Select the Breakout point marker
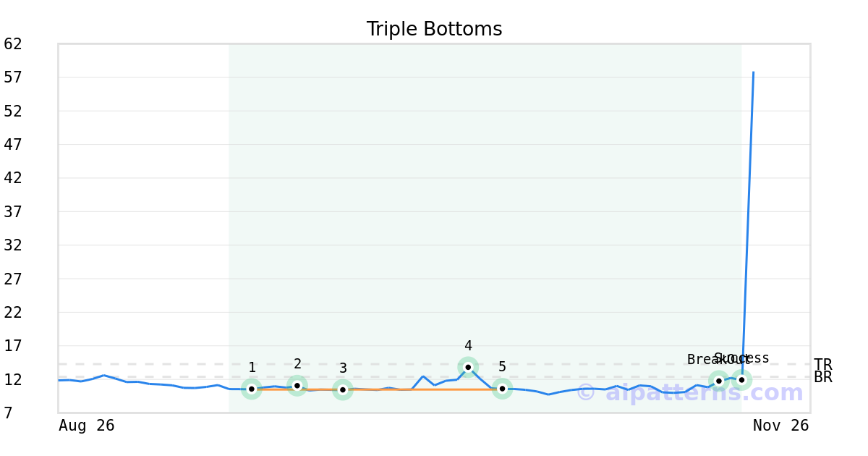 point(718,381)
